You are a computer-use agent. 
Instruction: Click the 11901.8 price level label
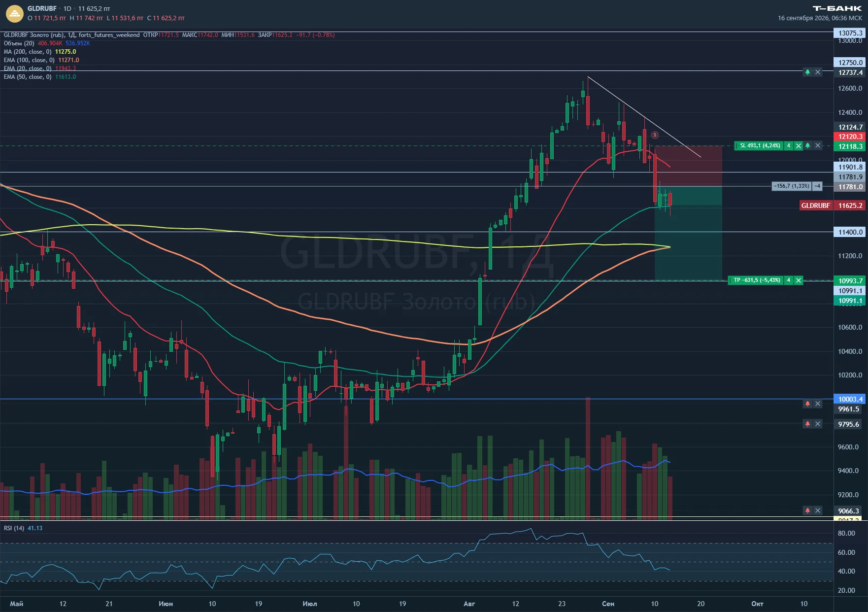850,167
